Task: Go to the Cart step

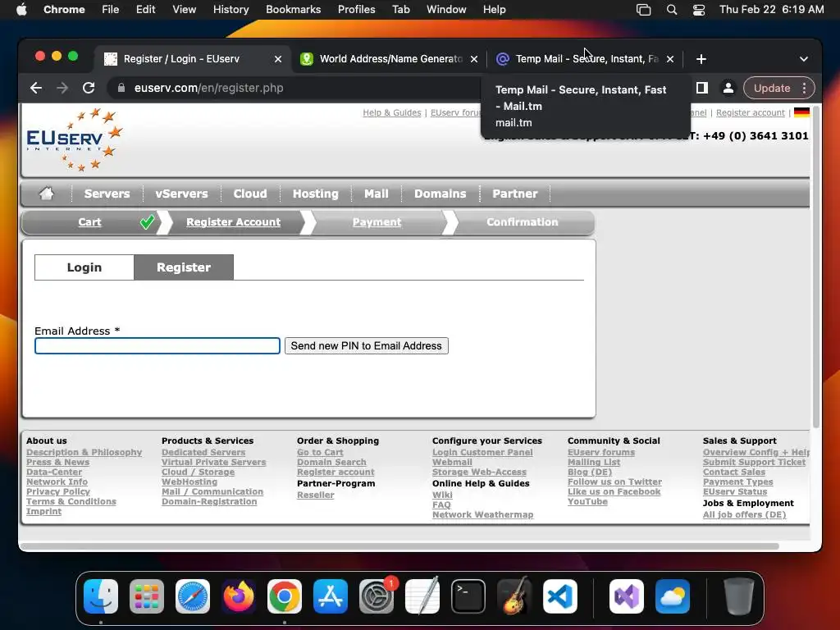Action: coord(89,221)
